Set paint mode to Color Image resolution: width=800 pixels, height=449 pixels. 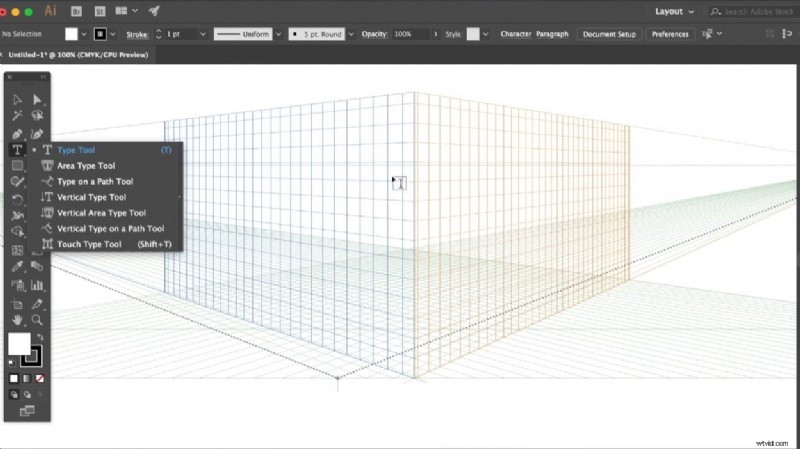click(x=14, y=379)
